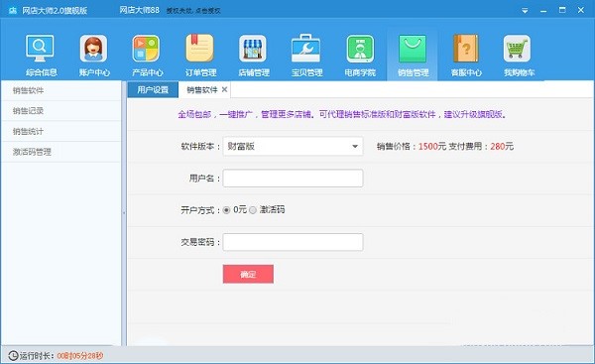Open 宝贝管理 toolbox icon
The width and height of the screenshot is (595, 364).
tap(306, 48)
